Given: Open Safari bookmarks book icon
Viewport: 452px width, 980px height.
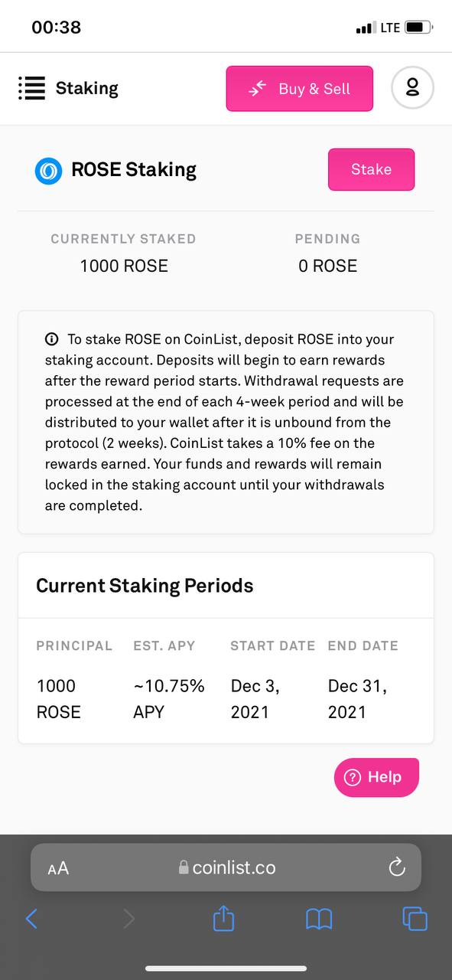Looking at the screenshot, I should coord(319,919).
